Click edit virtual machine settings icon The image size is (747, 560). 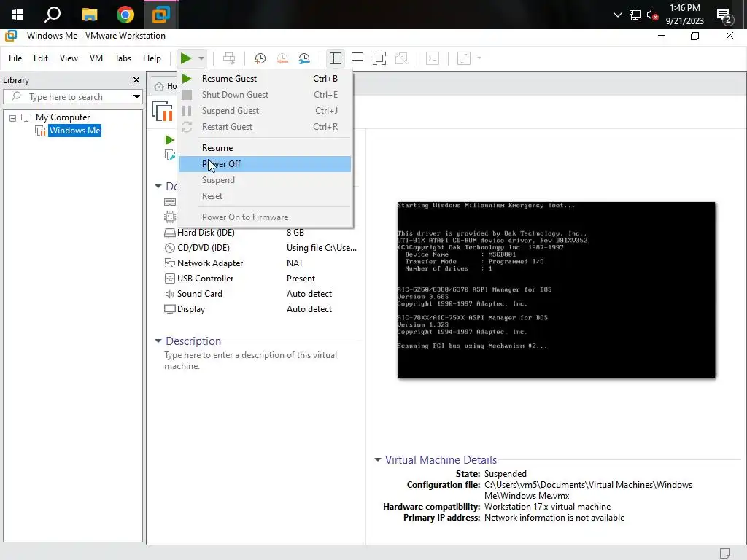click(169, 155)
